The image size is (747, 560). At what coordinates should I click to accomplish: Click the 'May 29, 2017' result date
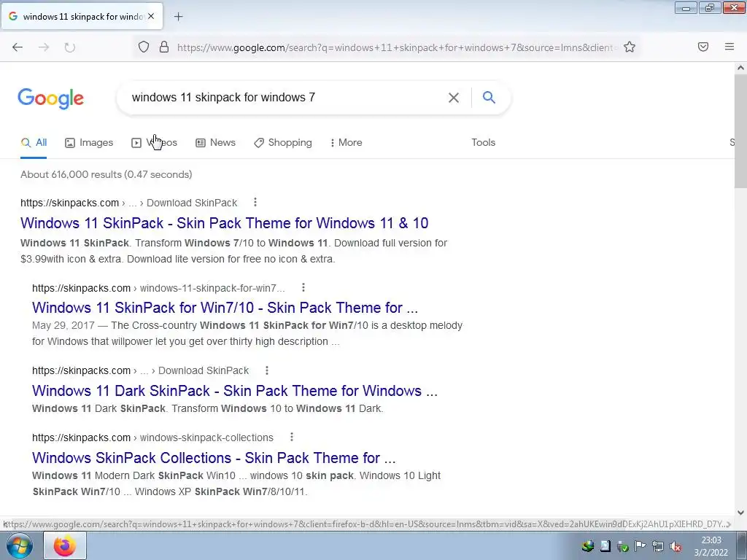[63, 325]
